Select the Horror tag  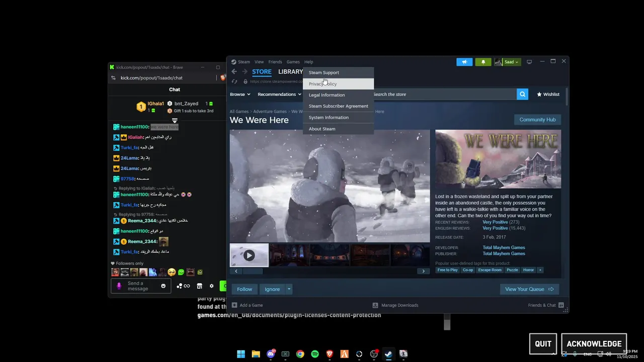[x=528, y=270]
